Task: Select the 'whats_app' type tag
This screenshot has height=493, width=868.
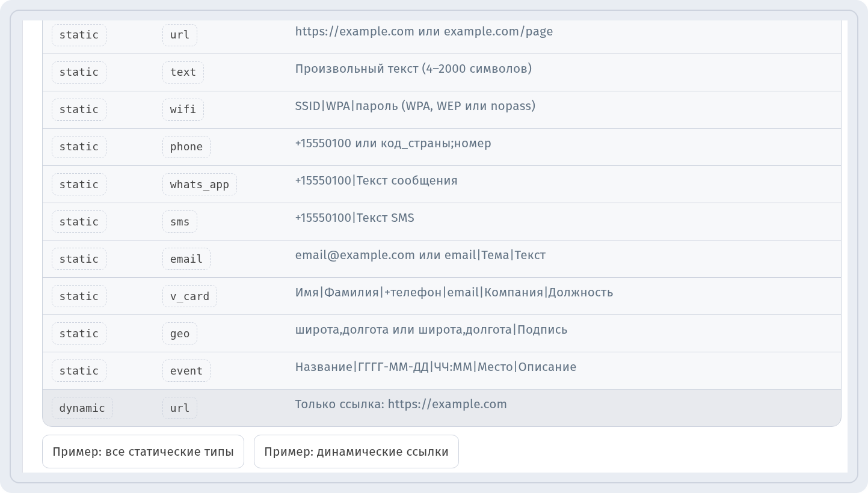Action: (200, 185)
